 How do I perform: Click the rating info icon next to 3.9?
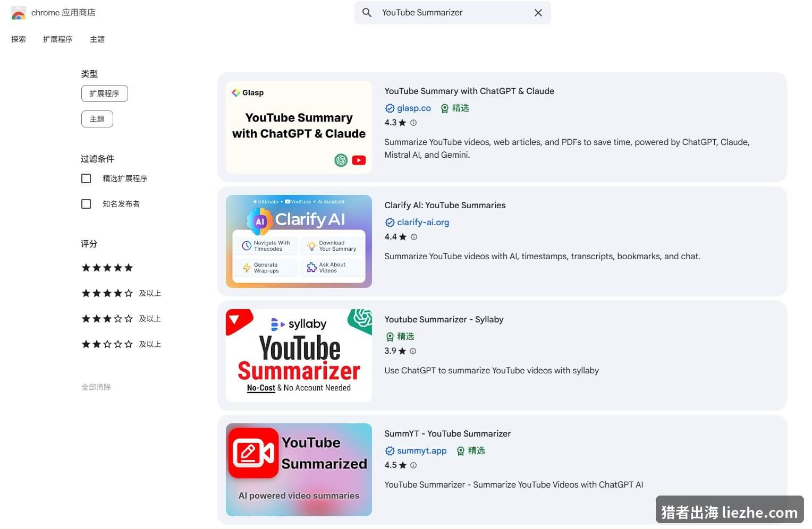(x=413, y=351)
